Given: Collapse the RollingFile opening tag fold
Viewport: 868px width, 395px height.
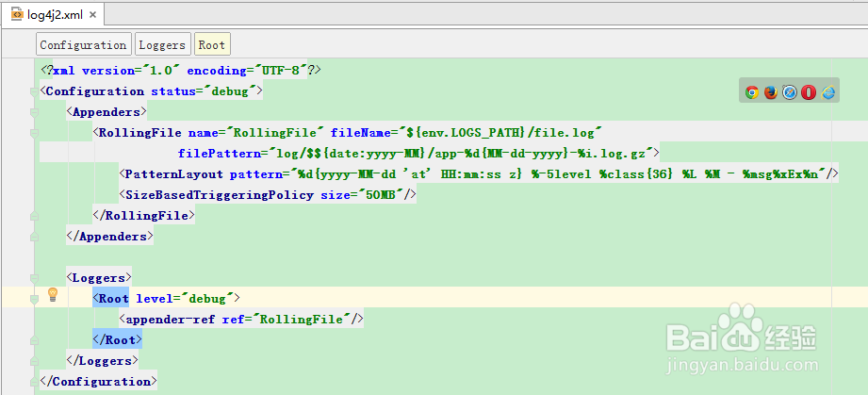Looking at the screenshot, I should (34, 133).
